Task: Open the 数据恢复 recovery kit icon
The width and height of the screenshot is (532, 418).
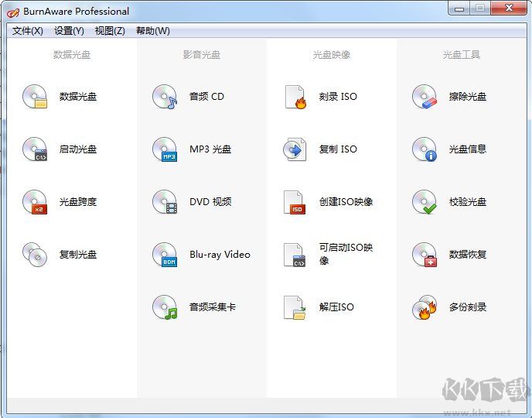Action: pyautogui.click(x=425, y=255)
